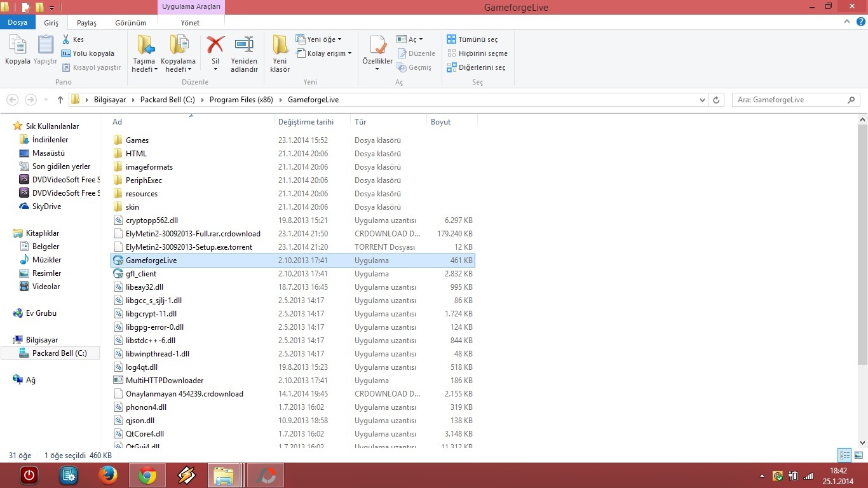The height and width of the screenshot is (488, 868).
Task: Open the Yeni öğe dropdown
Action: pyautogui.click(x=319, y=39)
